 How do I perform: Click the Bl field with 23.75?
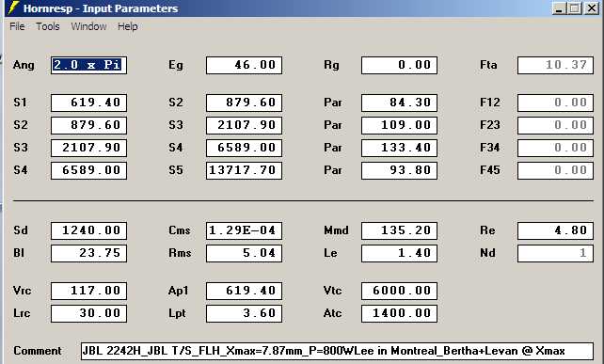88,253
